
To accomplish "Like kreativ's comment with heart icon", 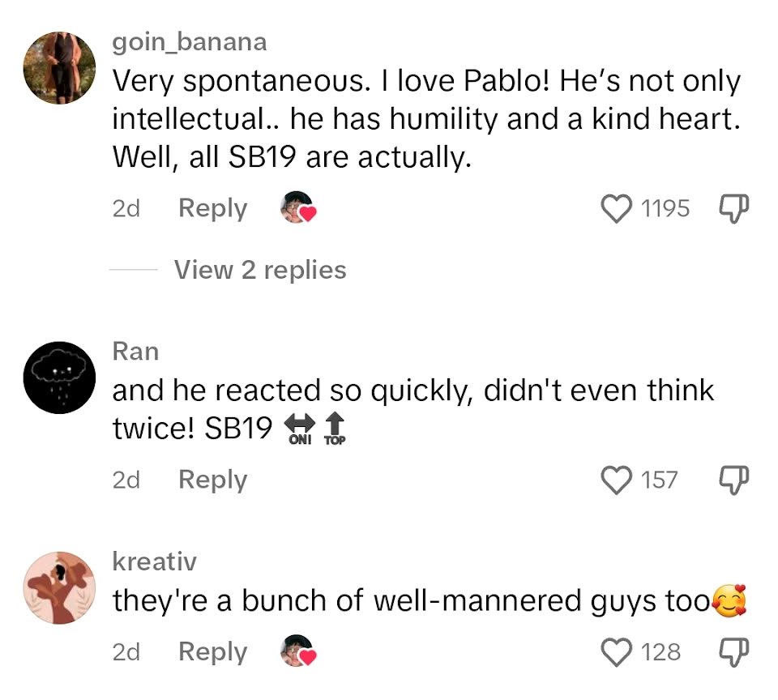I will 616,652.
